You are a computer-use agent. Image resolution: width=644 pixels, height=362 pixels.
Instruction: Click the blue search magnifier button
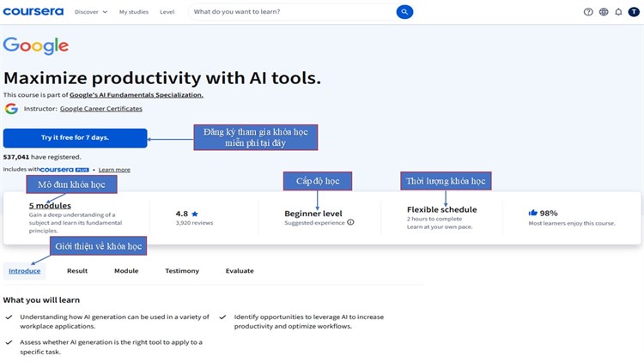click(404, 12)
